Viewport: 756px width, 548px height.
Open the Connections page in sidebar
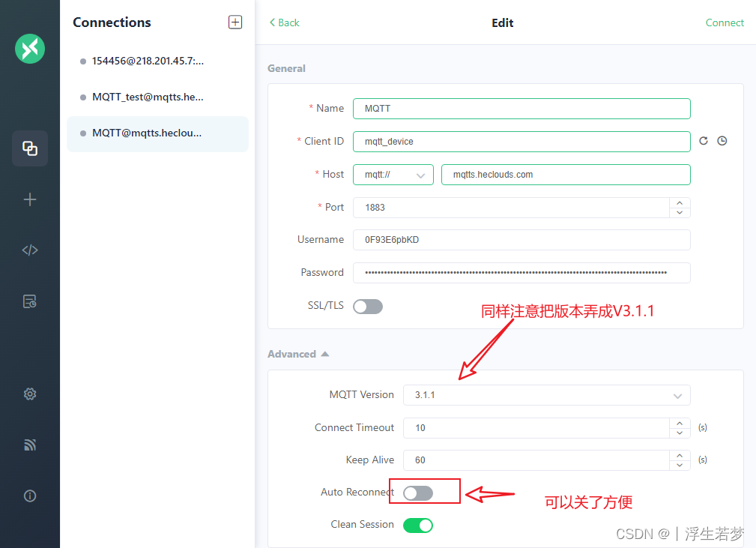[x=30, y=148]
